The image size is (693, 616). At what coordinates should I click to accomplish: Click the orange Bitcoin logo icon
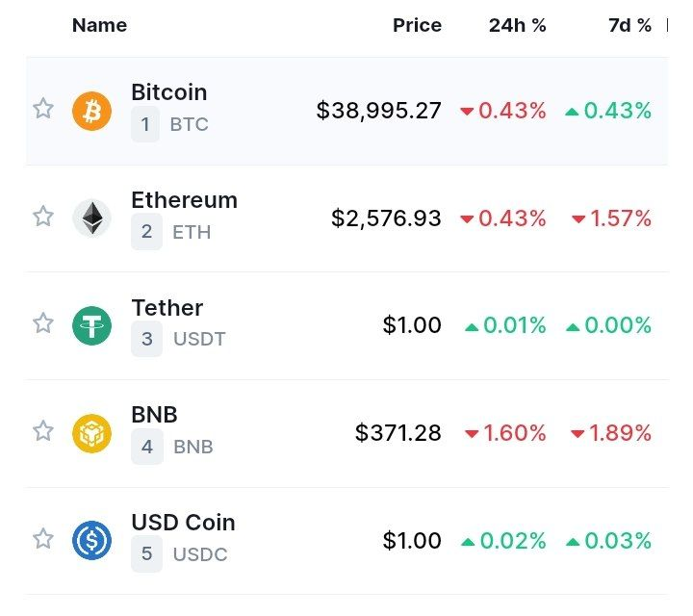tap(91, 111)
